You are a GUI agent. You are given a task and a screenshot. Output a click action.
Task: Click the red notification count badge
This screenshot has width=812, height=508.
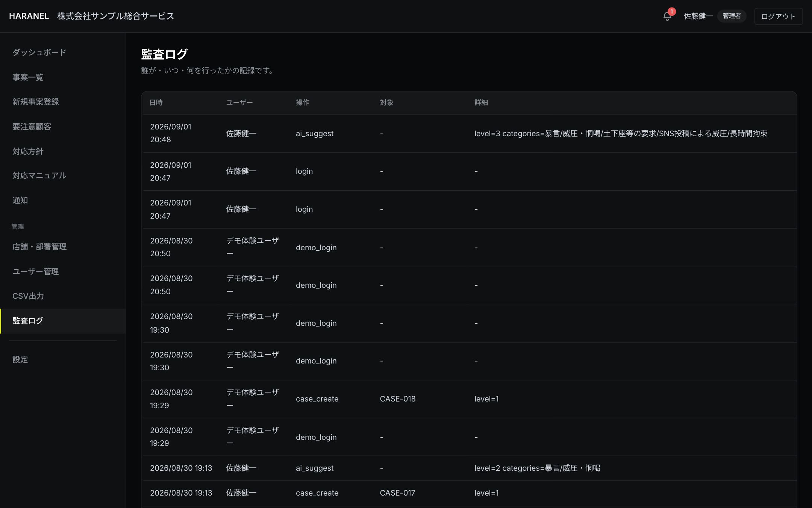(x=672, y=12)
